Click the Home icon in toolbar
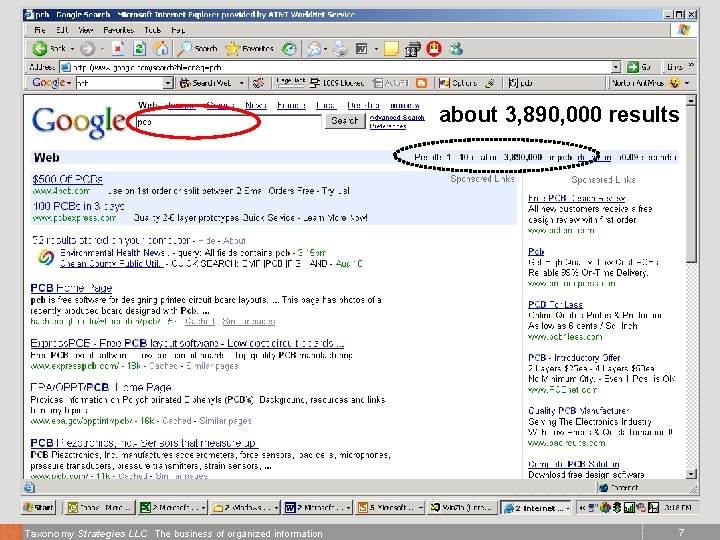 coord(160,48)
